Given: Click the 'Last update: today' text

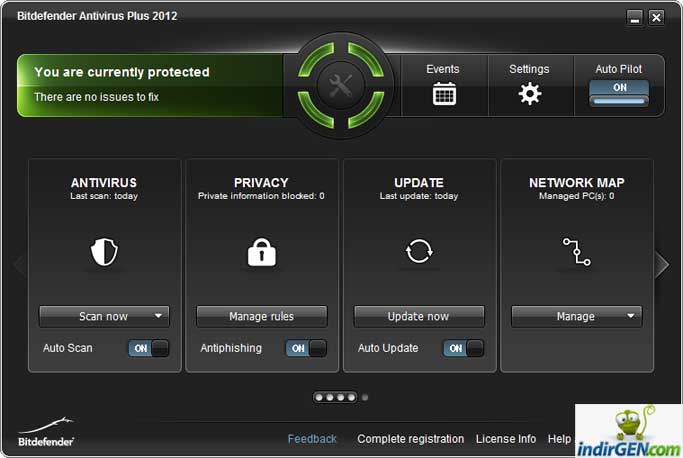Looking at the screenshot, I should [x=419, y=196].
